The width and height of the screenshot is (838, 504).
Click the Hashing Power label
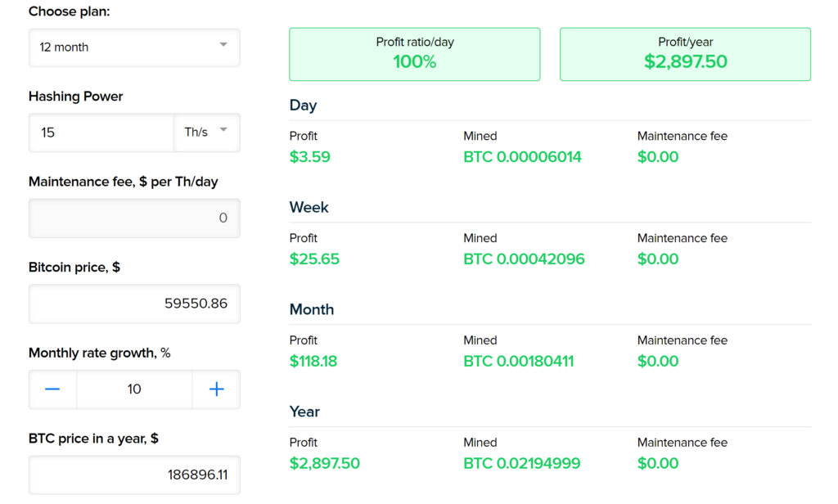point(75,97)
